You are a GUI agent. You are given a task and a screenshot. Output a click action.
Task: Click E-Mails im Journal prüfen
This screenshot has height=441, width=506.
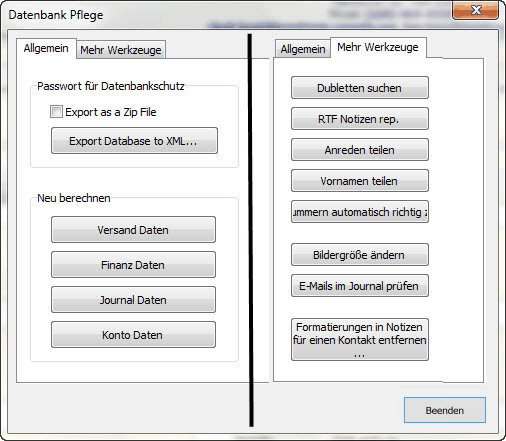360,286
